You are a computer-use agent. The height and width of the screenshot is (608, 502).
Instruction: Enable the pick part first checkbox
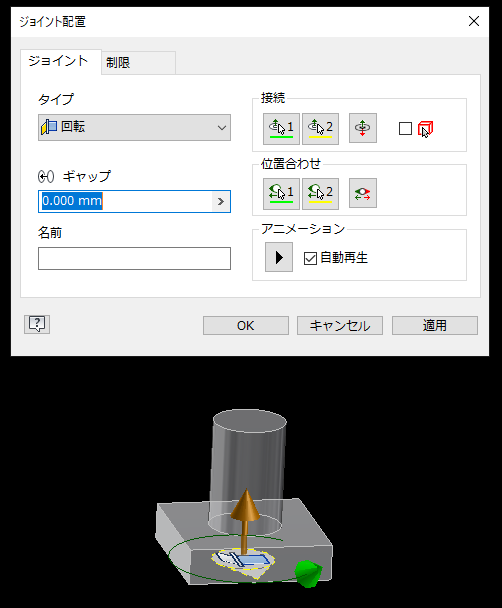405,129
